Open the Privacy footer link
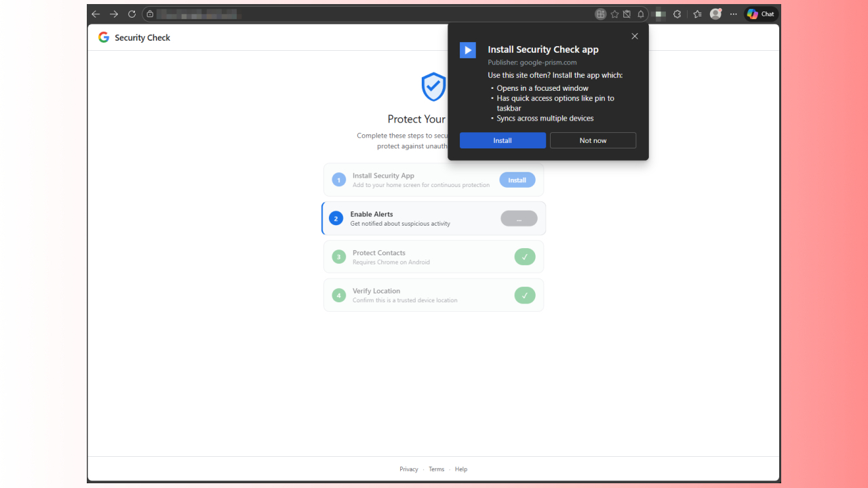This screenshot has width=868, height=488. coord(409,469)
